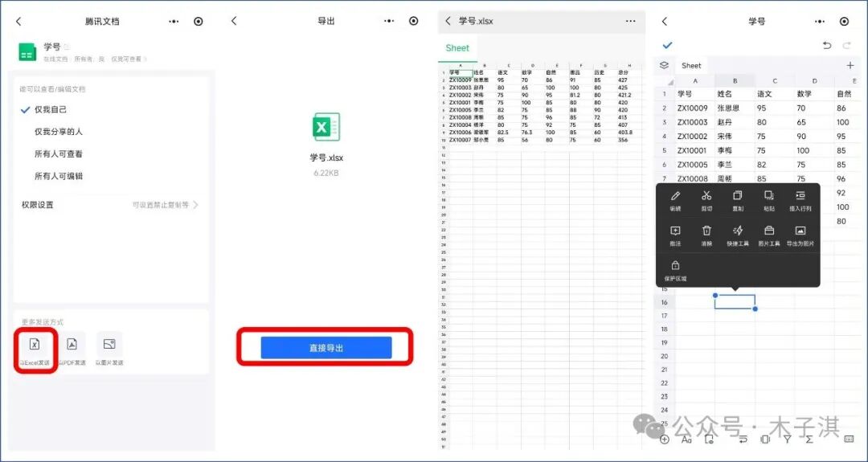
Task: Open 图片工具 toolbox in cell popup
Action: pyautogui.click(x=769, y=235)
